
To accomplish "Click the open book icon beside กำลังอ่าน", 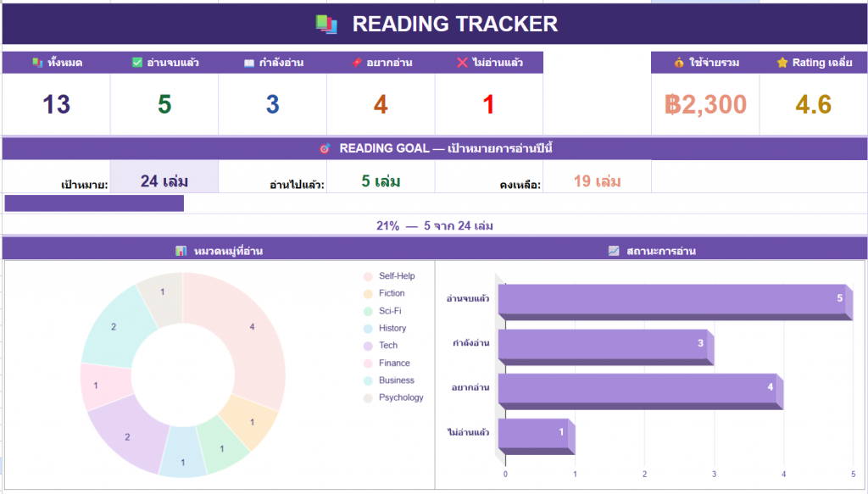I will [x=248, y=63].
